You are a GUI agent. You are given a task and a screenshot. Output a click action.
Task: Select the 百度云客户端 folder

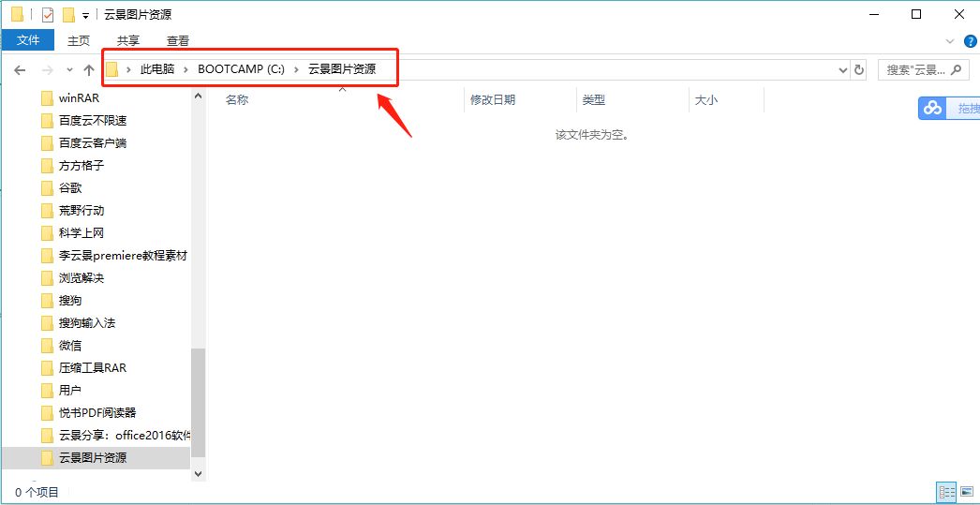click(x=95, y=143)
